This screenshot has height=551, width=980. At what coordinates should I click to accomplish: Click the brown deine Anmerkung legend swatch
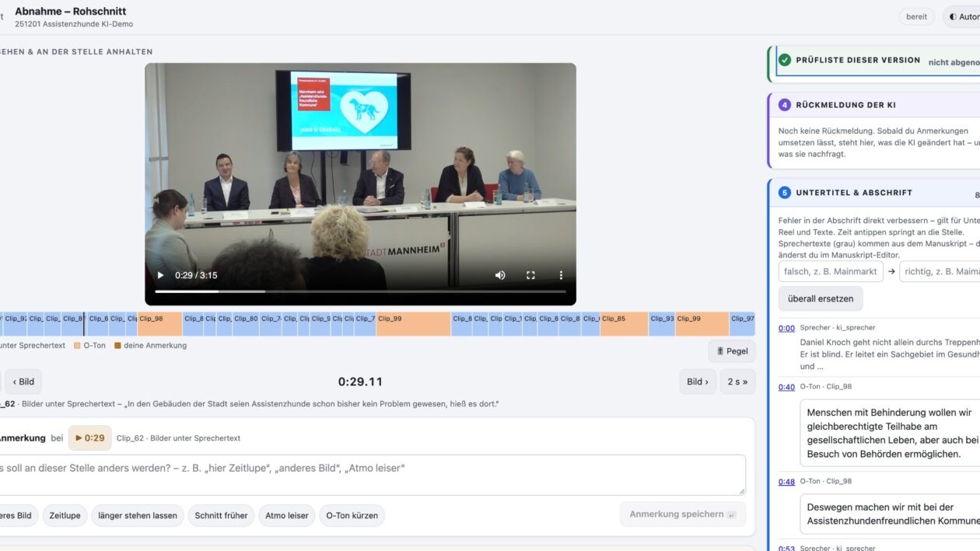(117, 346)
